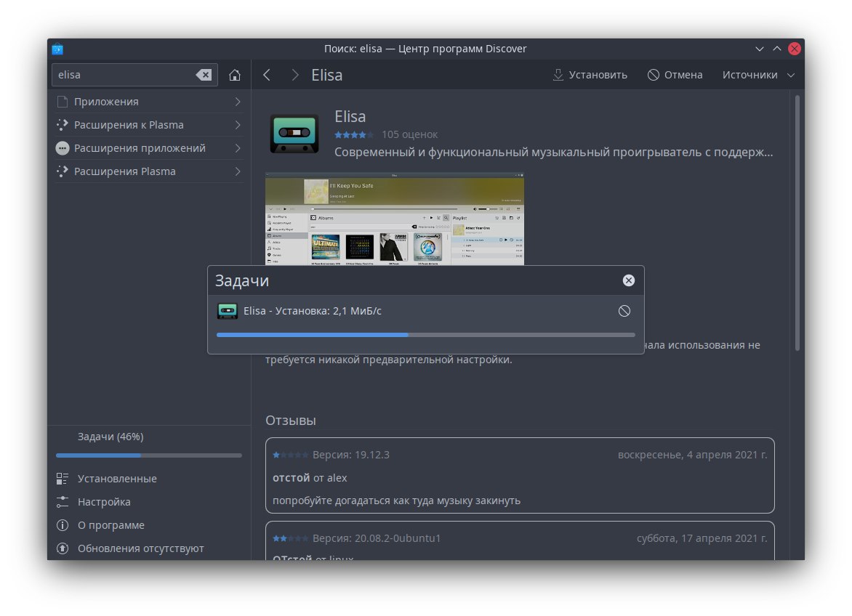Screen dimensions: 852x616
Task: Click the Версия: 20.08.2-0ubuntu1 text
Action: tap(377, 538)
